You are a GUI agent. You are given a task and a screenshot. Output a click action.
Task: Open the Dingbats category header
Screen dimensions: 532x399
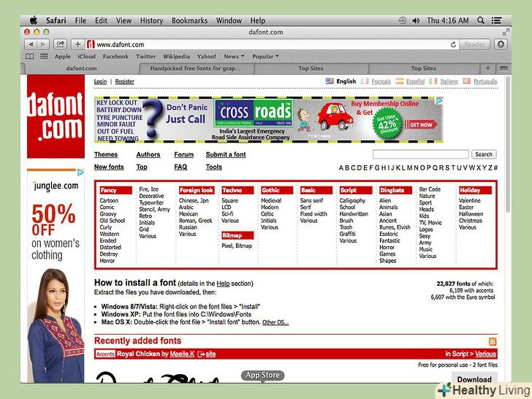click(x=395, y=190)
